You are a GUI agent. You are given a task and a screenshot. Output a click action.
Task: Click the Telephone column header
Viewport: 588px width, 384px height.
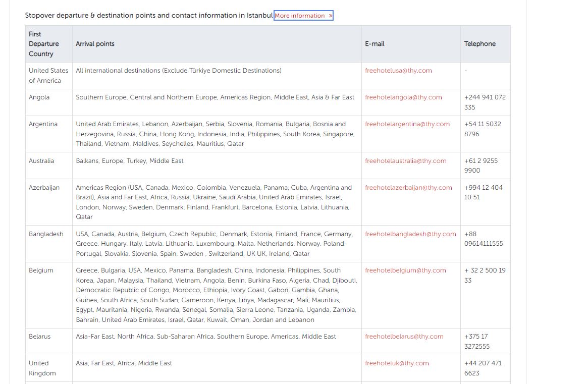click(479, 44)
